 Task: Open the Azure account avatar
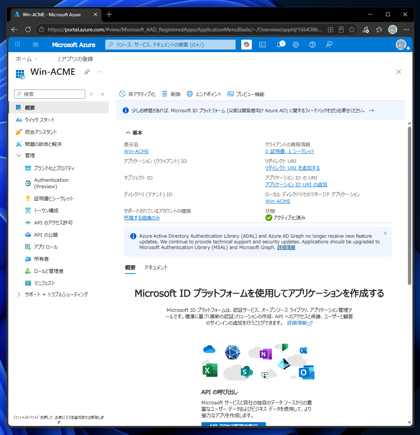[401, 44]
